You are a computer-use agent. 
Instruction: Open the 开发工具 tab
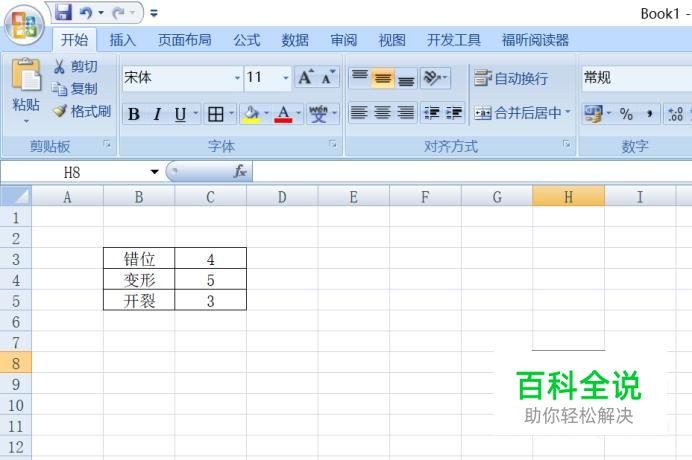click(x=454, y=40)
